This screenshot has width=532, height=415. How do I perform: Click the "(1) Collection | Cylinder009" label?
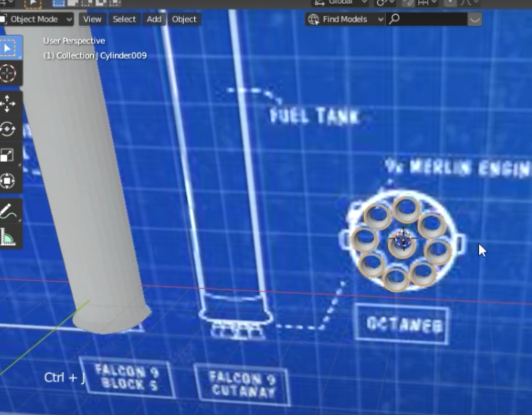click(x=95, y=56)
